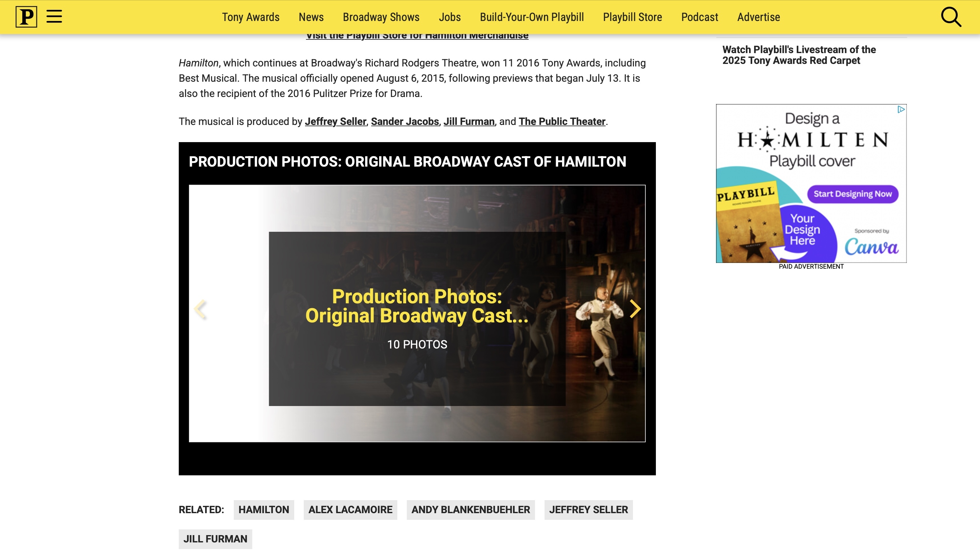The image size is (980, 551).
Task: Open Playbill Store menu item
Action: point(632,17)
